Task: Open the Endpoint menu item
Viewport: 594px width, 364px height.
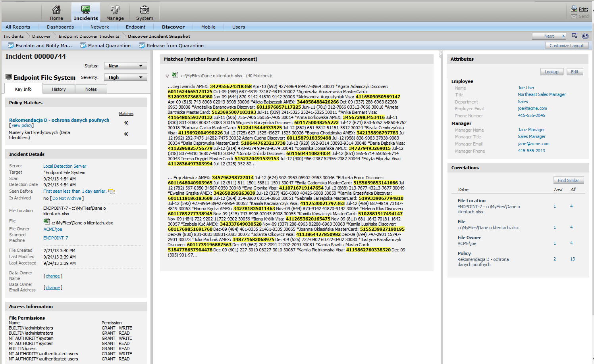Action: point(136,27)
